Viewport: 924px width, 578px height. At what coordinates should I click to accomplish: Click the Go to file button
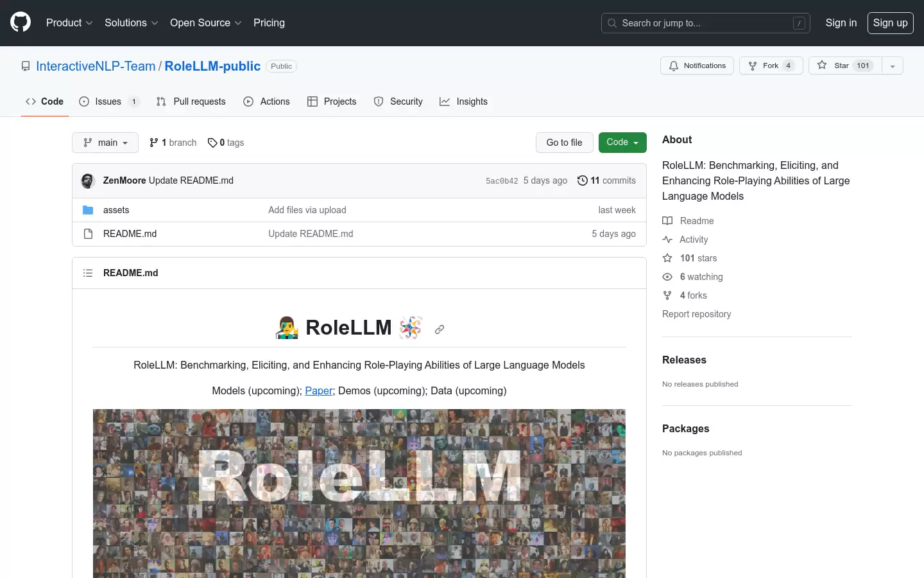564,143
